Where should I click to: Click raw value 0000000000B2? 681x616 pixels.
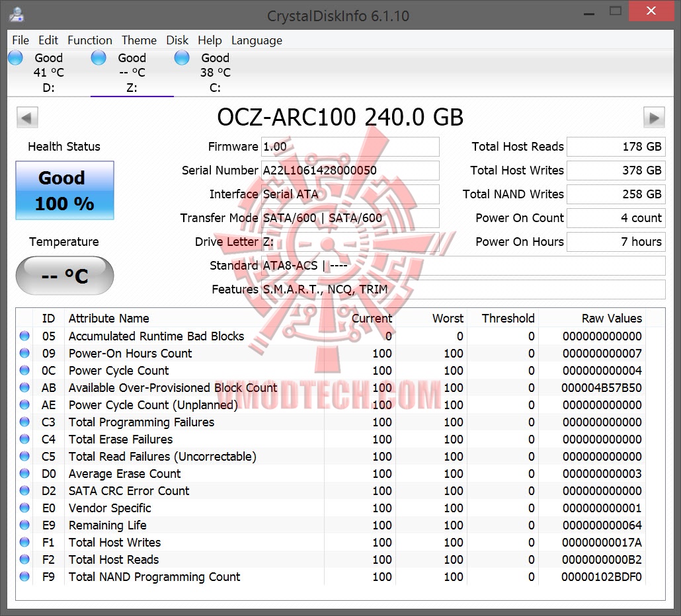[x=602, y=560]
